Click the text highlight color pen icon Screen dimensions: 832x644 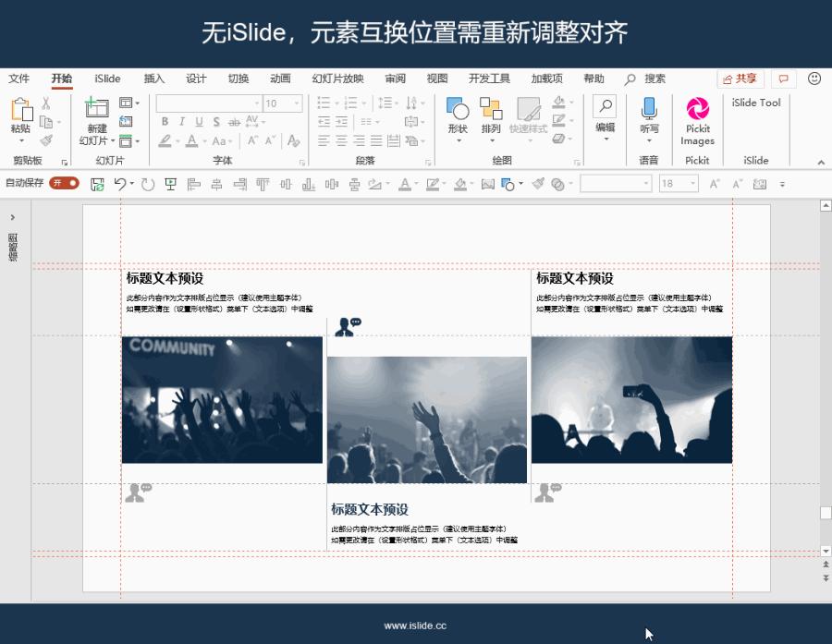pyautogui.click(x=165, y=141)
